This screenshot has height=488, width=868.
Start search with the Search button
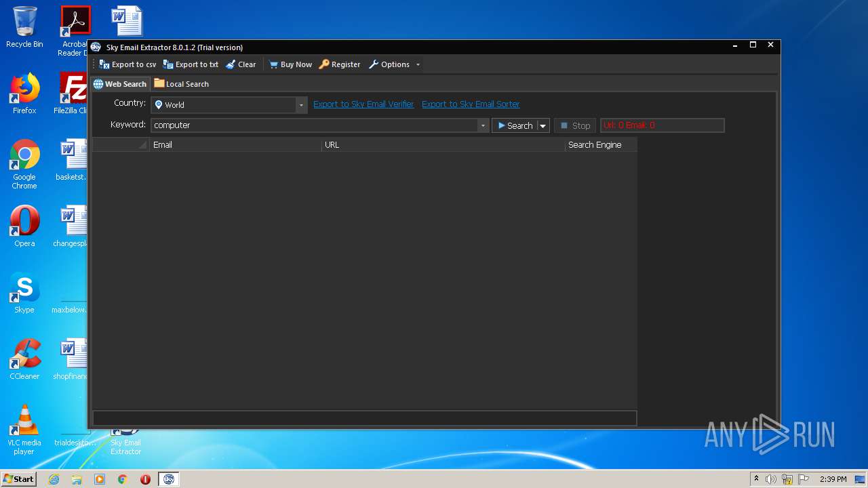coord(515,125)
